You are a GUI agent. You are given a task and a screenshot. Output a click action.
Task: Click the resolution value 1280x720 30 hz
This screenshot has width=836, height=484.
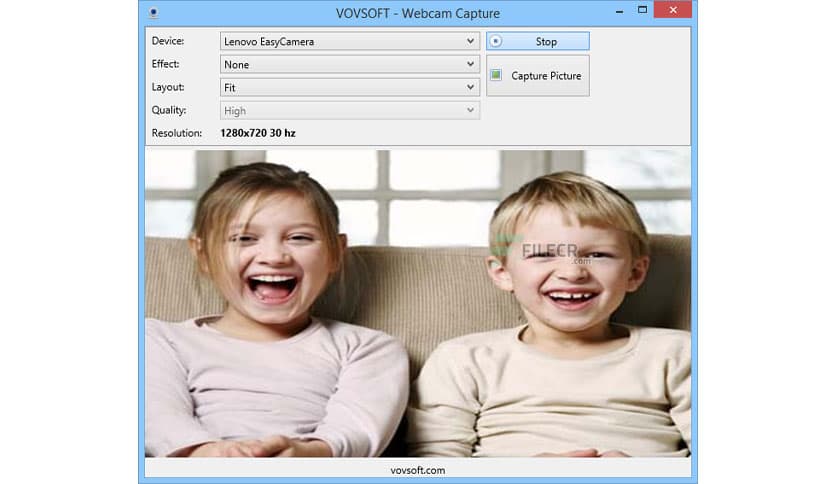point(258,133)
